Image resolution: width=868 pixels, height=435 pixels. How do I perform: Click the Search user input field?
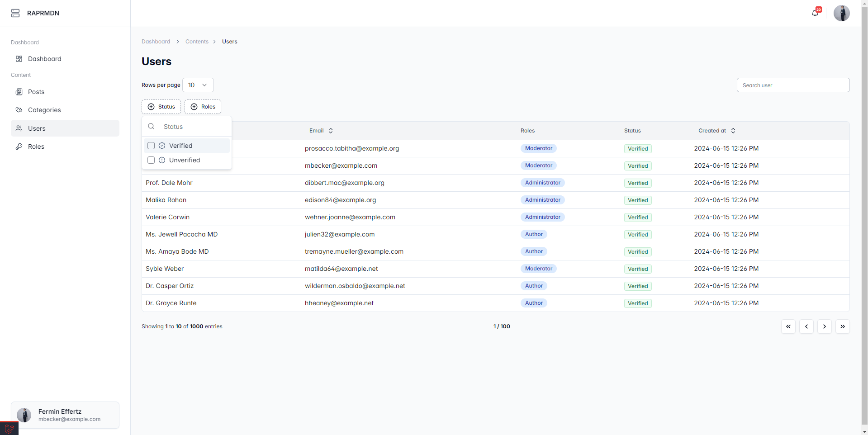(793, 85)
